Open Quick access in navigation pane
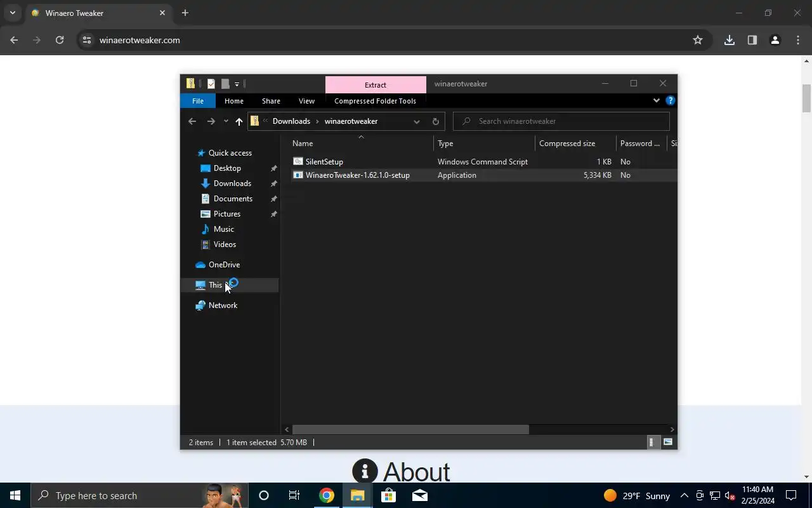This screenshot has height=508, width=812. click(230, 153)
